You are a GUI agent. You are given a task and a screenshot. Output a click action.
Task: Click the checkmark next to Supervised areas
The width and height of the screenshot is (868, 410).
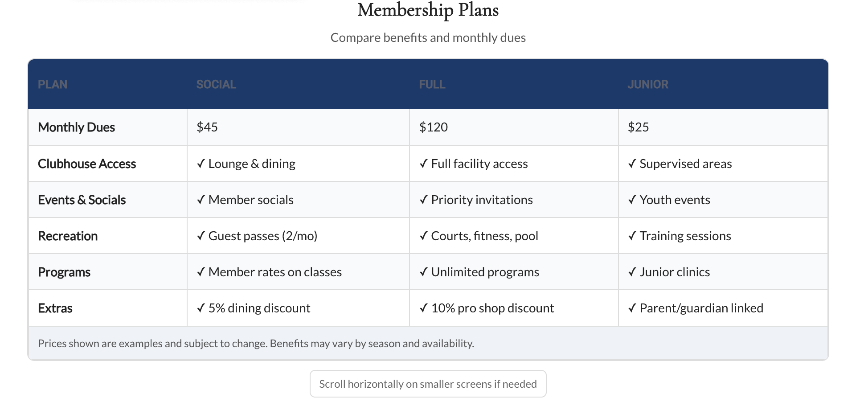(632, 164)
